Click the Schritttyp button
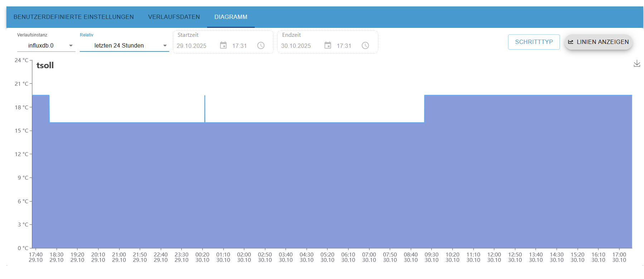This screenshot has width=644, height=279. click(x=534, y=42)
